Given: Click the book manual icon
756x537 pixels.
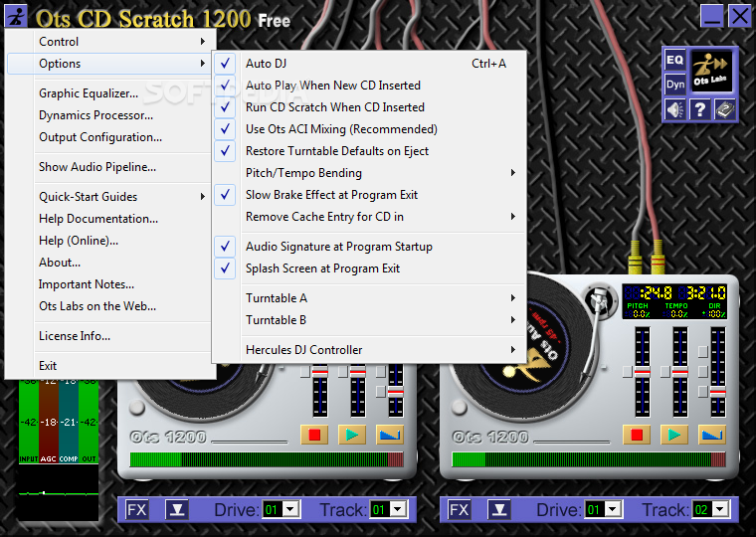Looking at the screenshot, I should coord(724,110).
